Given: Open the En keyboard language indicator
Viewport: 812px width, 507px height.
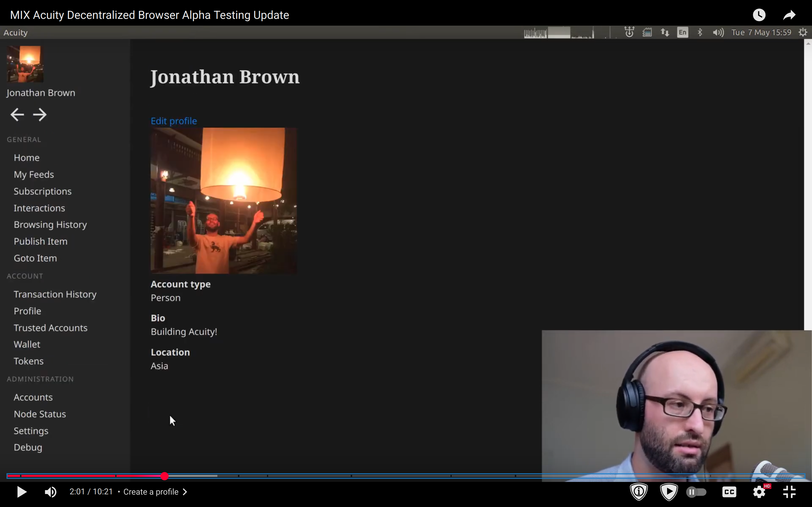Looking at the screenshot, I should pyautogui.click(x=682, y=32).
